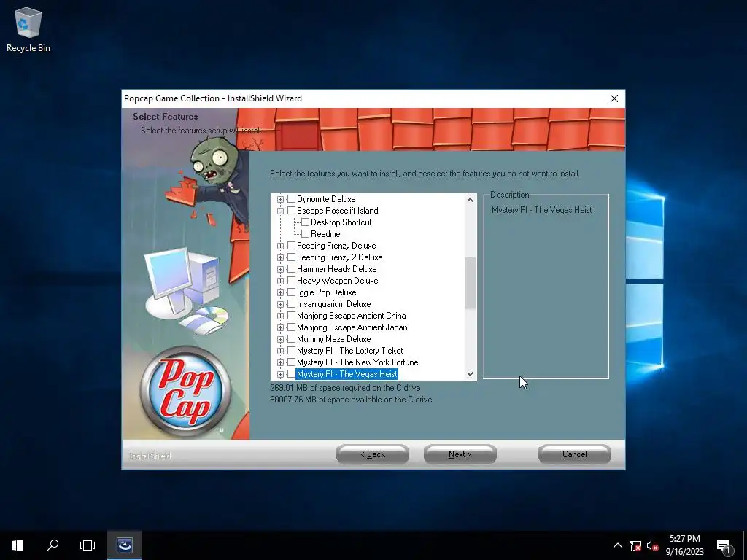This screenshot has height=560, width=747.
Task: Select Mystery PI - The New York Fortune row
Action: [357, 362]
